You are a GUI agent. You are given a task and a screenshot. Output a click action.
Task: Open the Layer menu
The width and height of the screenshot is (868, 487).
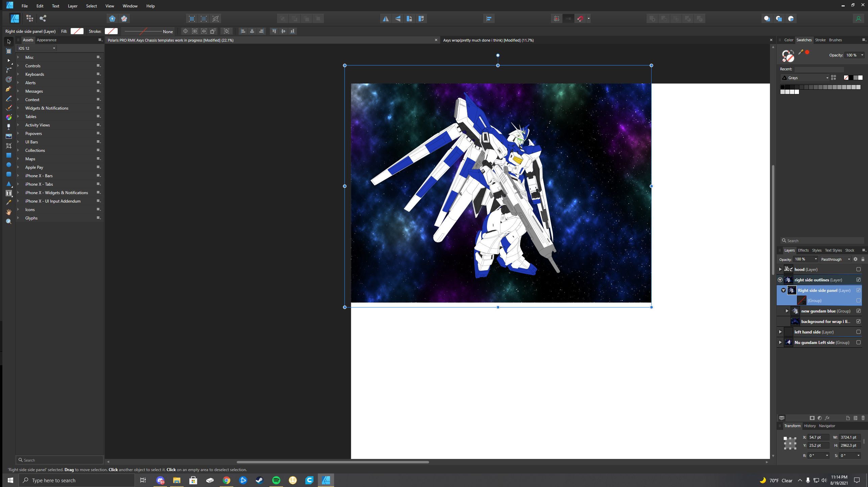[x=72, y=6]
